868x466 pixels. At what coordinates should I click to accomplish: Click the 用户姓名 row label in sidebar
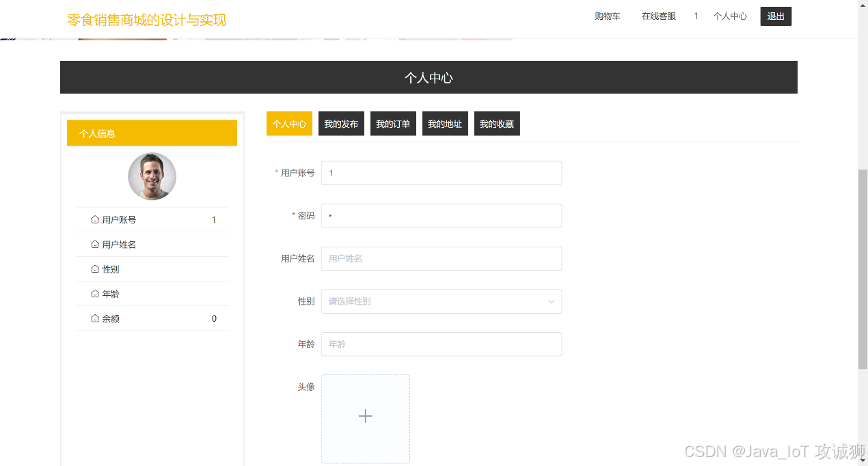(x=119, y=245)
